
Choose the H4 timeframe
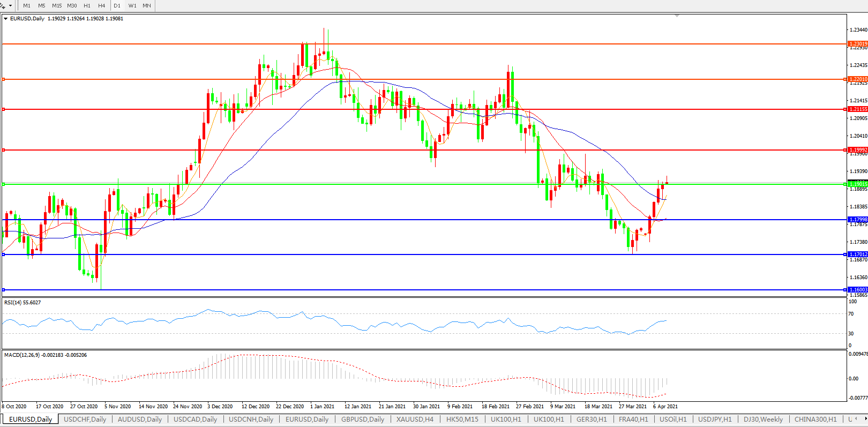[102, 6]
